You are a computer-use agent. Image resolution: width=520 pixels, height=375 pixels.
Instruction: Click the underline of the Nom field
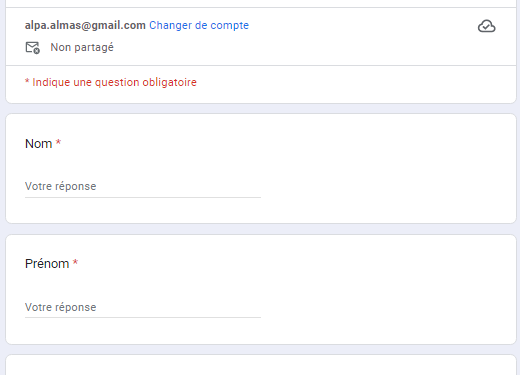point(143,197)
